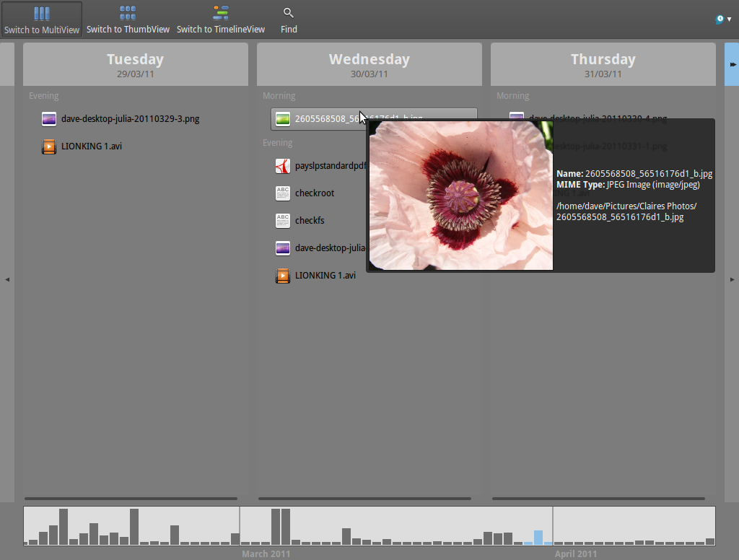This screenshot has width=739, height=560.
Task: Click the Thursday 31/03/11 day header
Action: click(603, 64)
